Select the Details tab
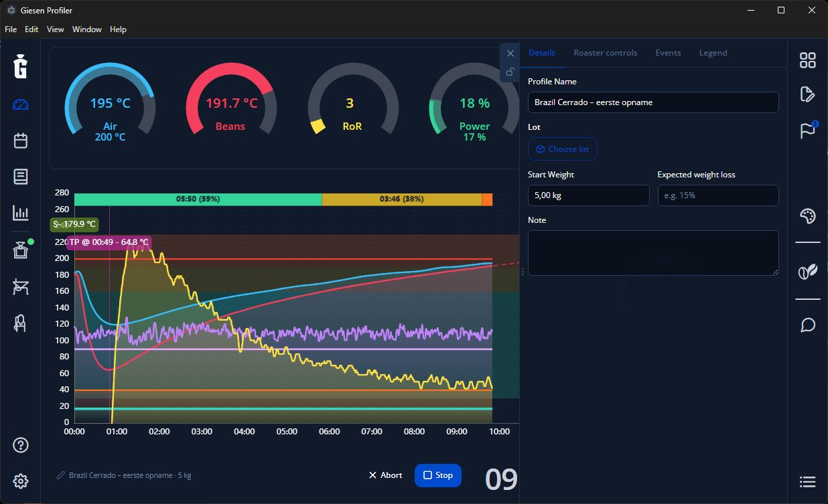The width and height of the screenshot is (828, 504). click(542, 53)
